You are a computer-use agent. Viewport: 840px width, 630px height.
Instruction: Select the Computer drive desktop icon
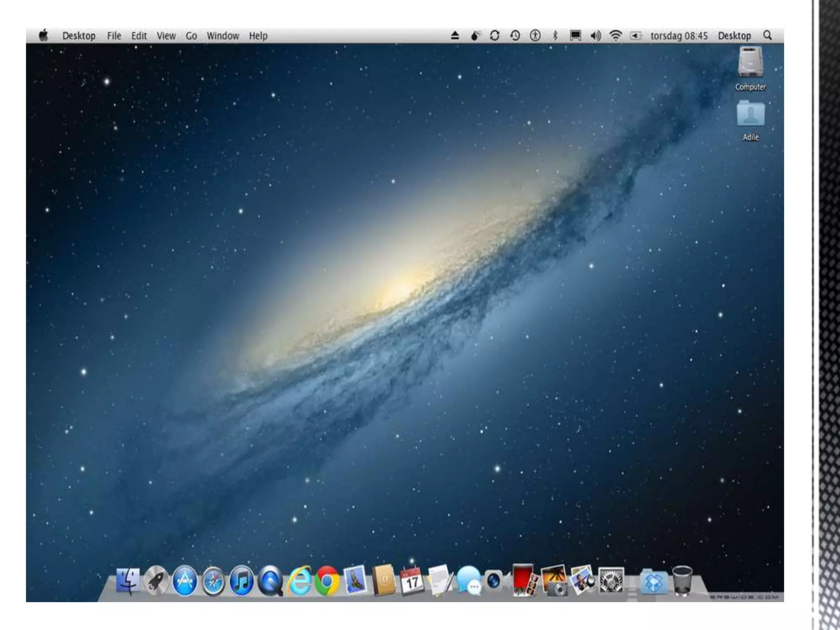(x=751, y=68)
